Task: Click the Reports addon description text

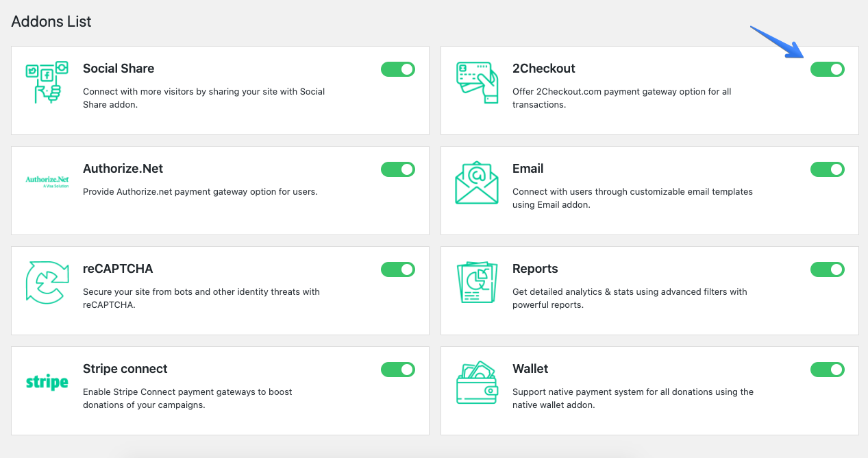Action: click(x=630, y=298)
